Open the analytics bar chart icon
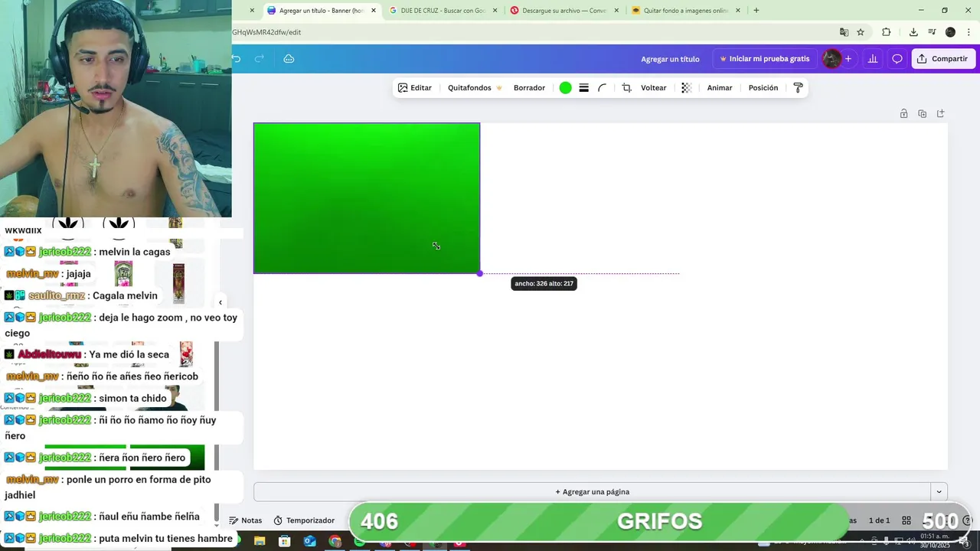Screen dimensions: 980x551 click(872, 59)
